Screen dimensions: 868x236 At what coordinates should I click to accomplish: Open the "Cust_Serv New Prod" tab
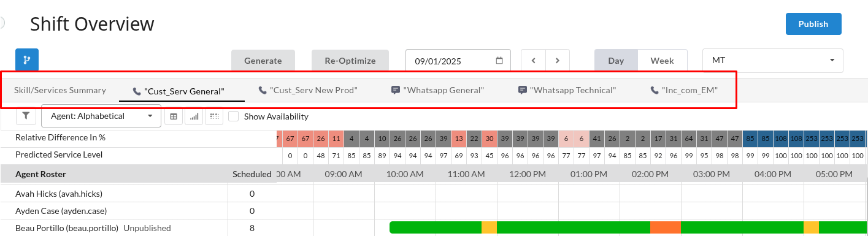coord(308,90)
